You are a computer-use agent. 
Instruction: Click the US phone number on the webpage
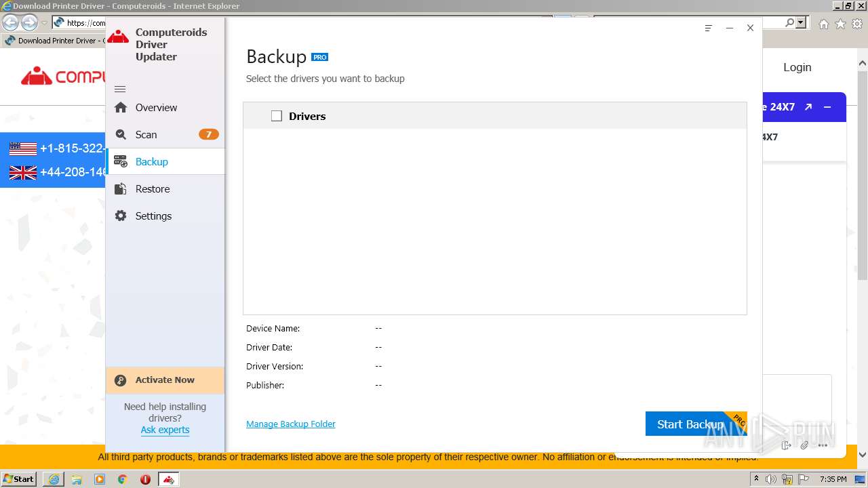pos(73,148)
